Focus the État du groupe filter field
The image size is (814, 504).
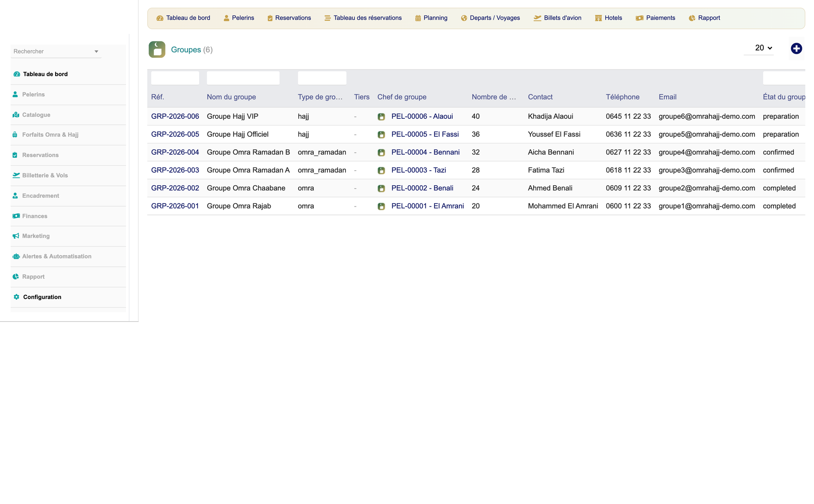[x=784, y=78]
